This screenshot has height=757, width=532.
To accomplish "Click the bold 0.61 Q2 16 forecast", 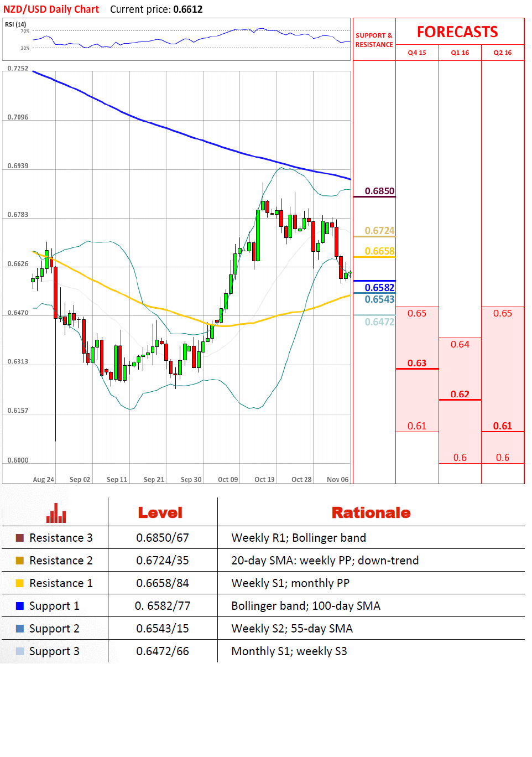I will 503,426.
